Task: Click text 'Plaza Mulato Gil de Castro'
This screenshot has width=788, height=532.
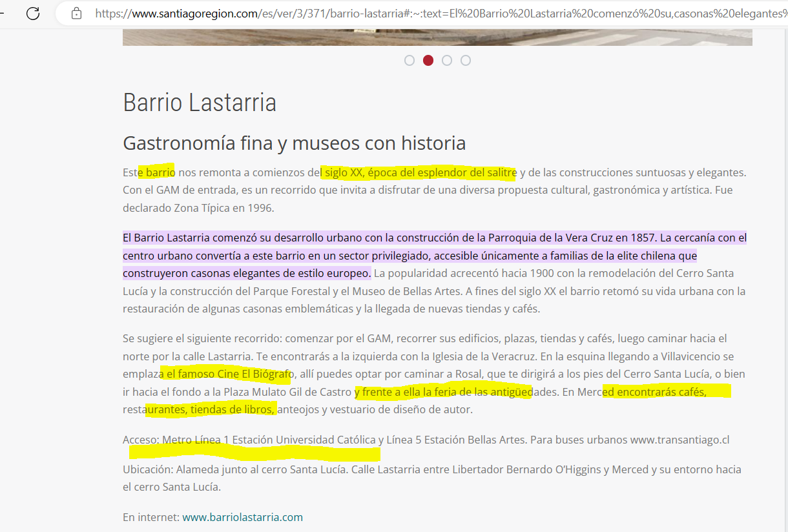Action: point(287,392)
